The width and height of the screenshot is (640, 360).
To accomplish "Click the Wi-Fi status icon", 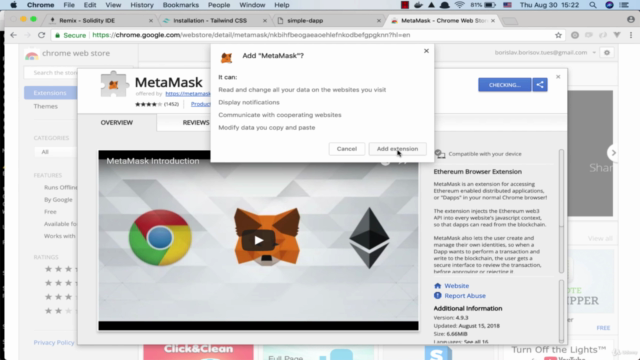I will click(460, 5).
